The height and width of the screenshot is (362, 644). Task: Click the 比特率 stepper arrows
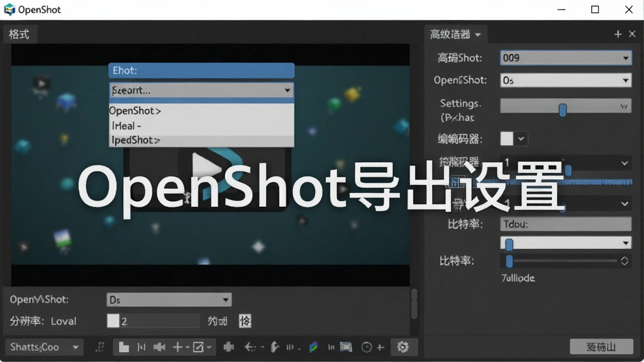625,261
